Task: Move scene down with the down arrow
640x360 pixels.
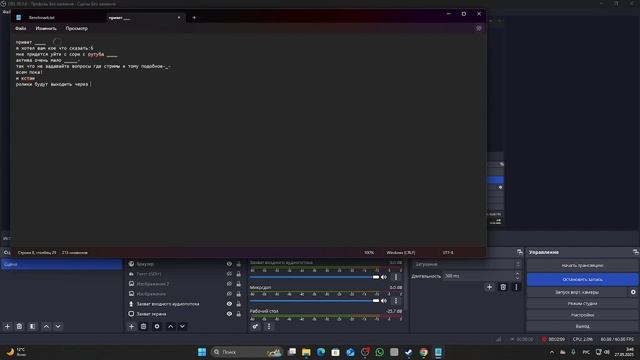Action: pyautogui.click(x=58, y=327)
